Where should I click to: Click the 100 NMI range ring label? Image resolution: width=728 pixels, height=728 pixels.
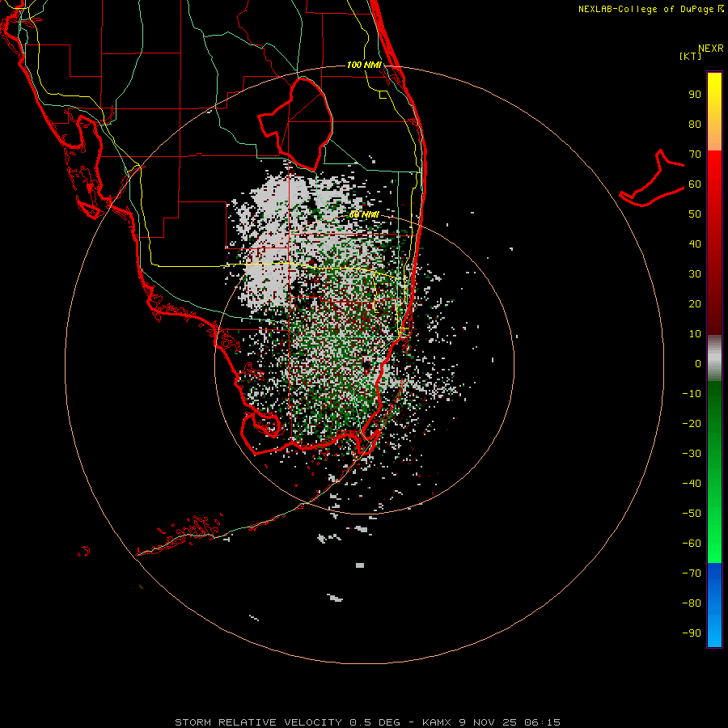364,65
